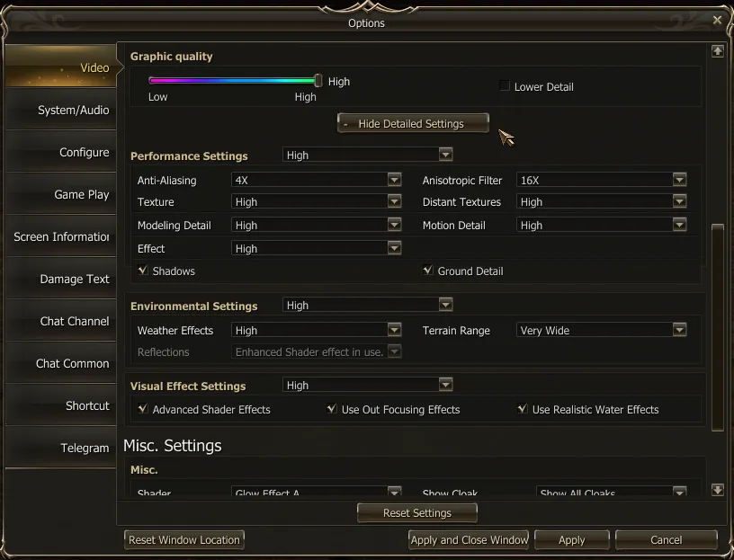734x560 pixels.
Task: Open the Shader Glow Effect dropdown
Action: (x=317, y=491)
